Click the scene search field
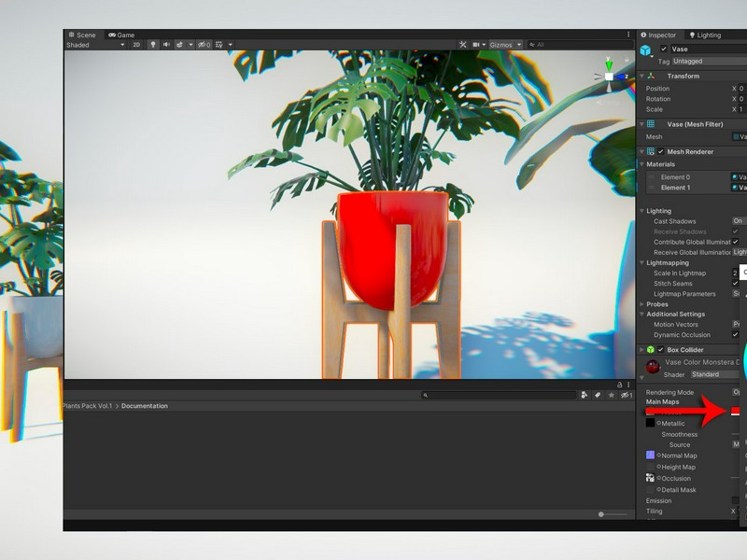 [580, 44]
